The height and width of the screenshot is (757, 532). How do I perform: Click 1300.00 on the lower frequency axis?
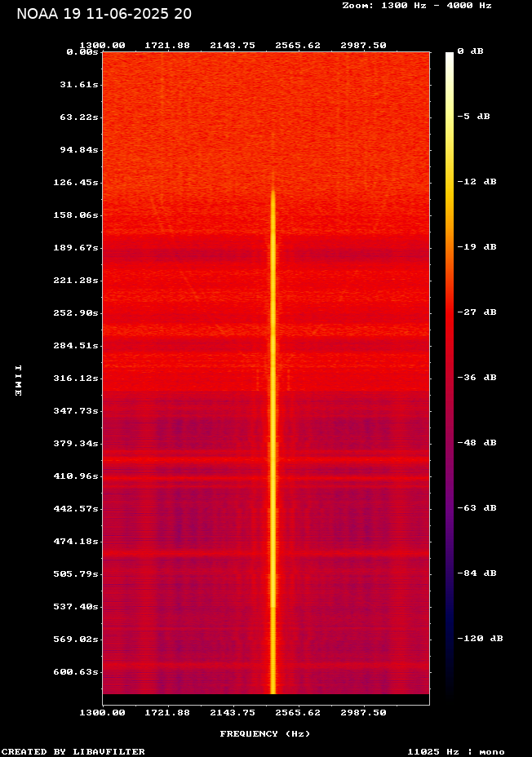click(102, 713)
